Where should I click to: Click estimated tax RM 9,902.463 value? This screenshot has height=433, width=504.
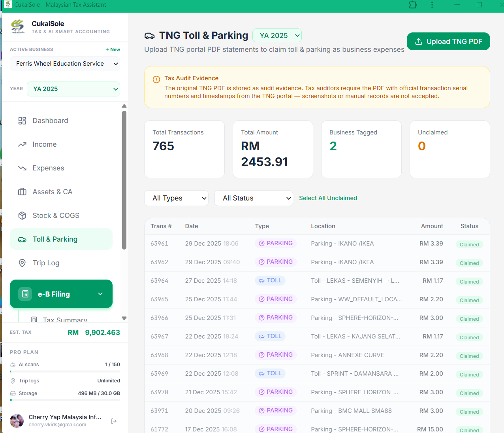(x=94, y=333)
